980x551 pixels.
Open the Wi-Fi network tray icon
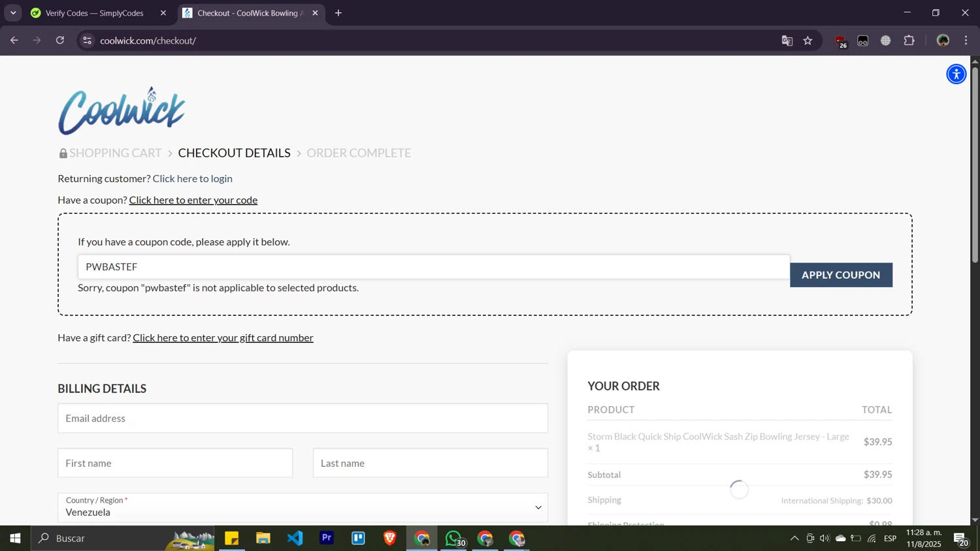point(872,539)
